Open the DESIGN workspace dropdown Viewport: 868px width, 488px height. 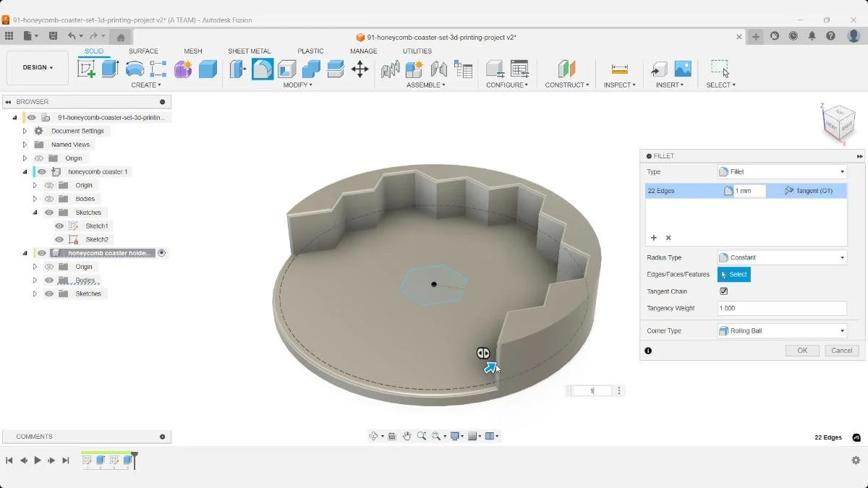tap(38, 68)
